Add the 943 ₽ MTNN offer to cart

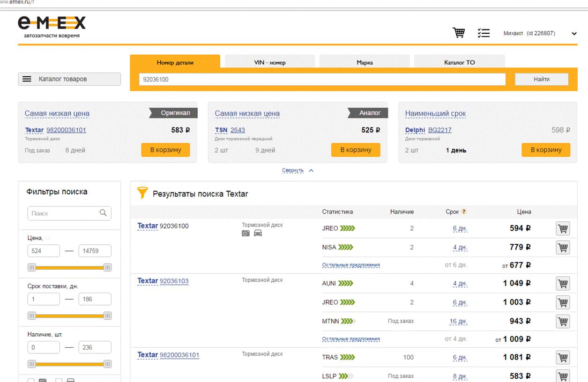coord(563,321)
